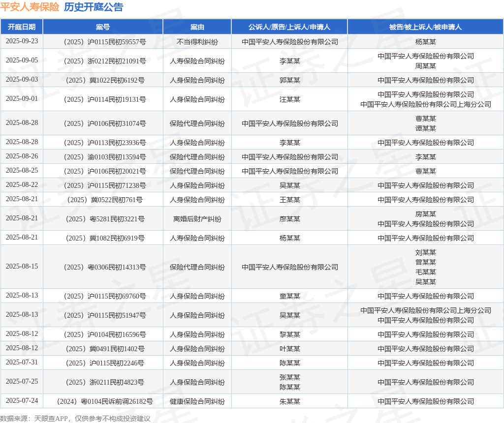Image resolution: width=504 pixels, height=423 pixels.
Task: Select case number 沪0114民初19131号
Action: (105, 99)
